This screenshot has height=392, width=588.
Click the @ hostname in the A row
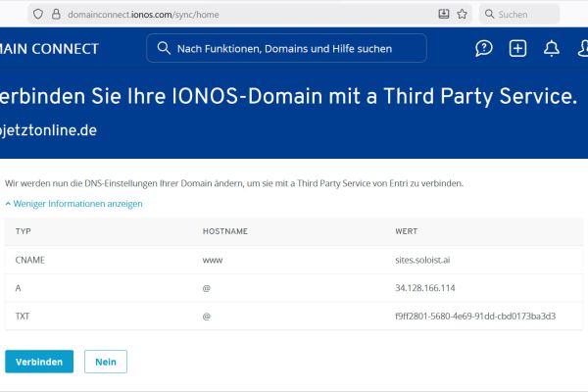[207, 288]
